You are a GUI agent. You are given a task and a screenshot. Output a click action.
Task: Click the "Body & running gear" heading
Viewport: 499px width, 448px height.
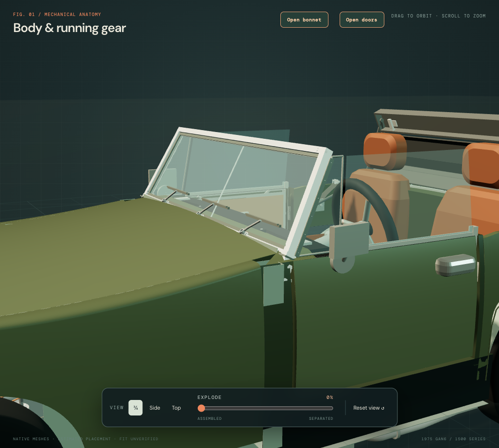coord(69,28)
